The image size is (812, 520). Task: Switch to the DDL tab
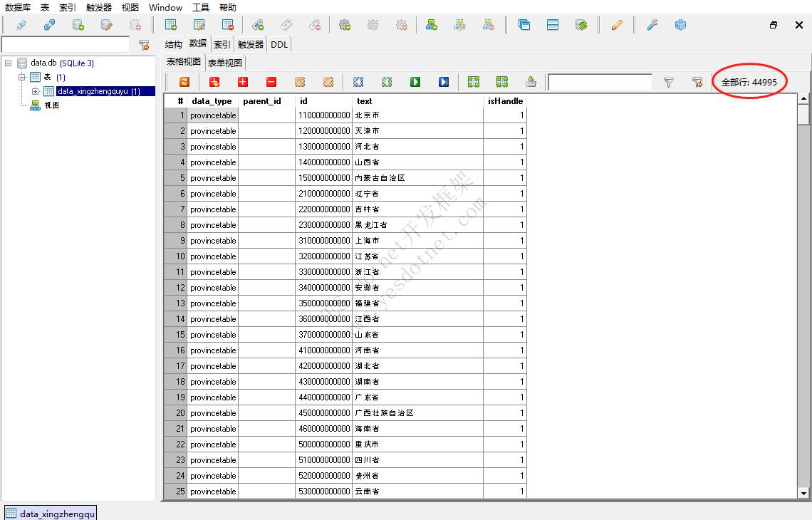(279, 44)
